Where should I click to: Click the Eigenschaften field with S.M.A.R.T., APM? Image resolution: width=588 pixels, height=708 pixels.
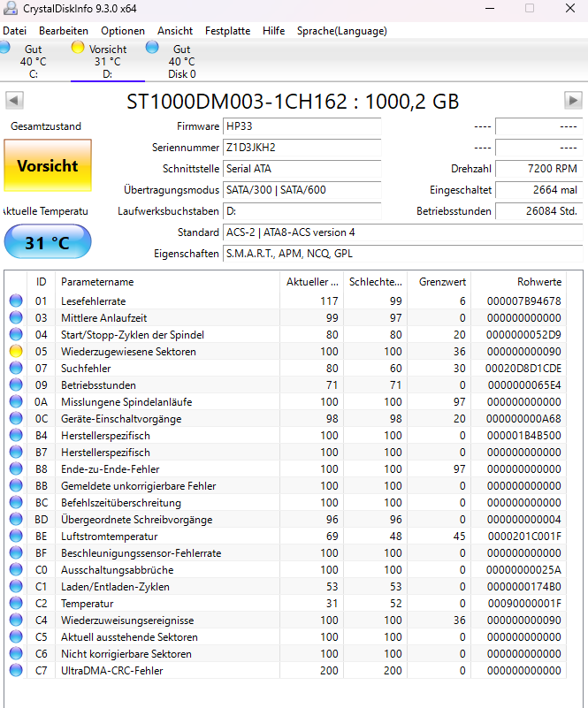[403, 254]
